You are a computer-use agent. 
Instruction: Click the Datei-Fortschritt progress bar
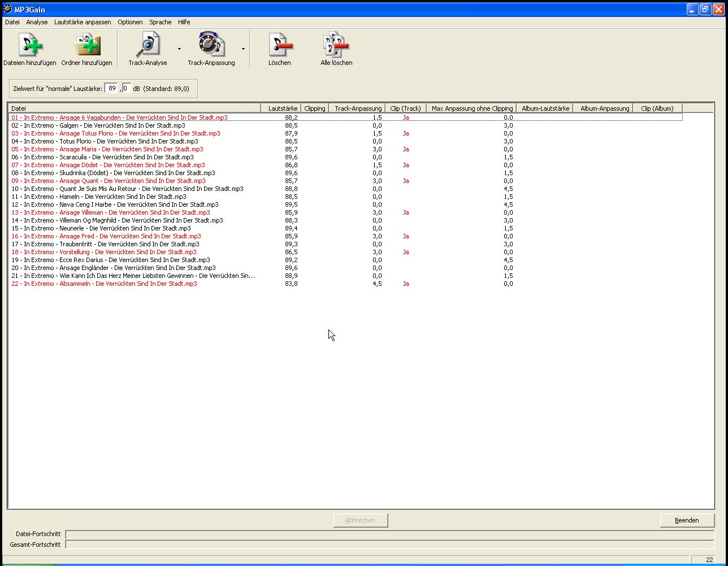390,534
